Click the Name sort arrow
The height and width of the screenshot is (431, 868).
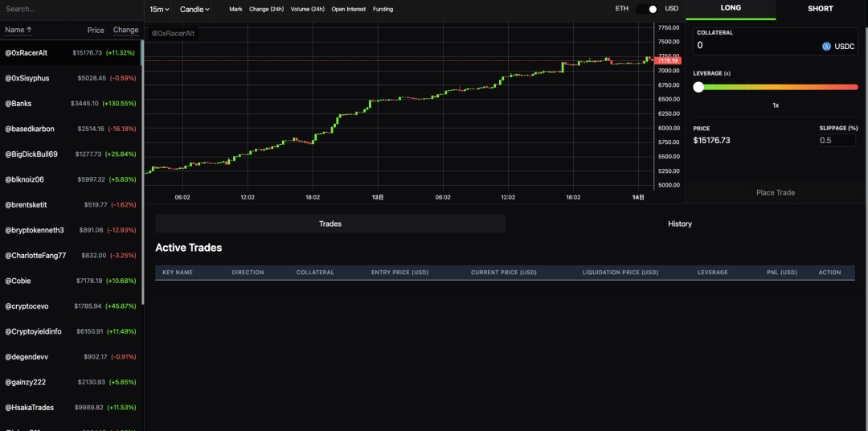[x=30, y=30]
